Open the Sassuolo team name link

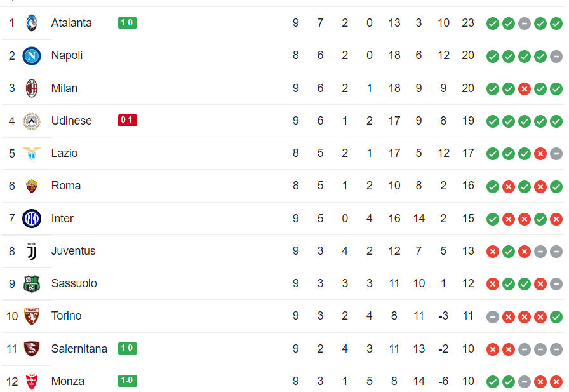74,283
